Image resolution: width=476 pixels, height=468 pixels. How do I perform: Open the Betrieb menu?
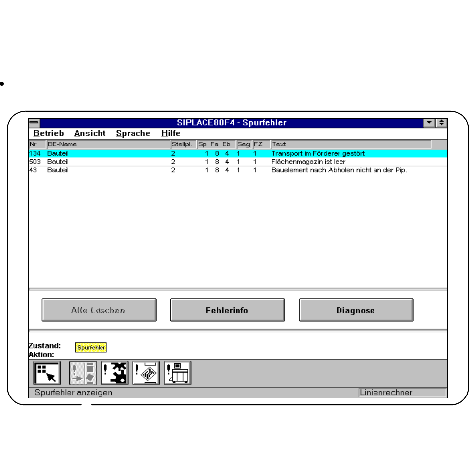[49, 133]
